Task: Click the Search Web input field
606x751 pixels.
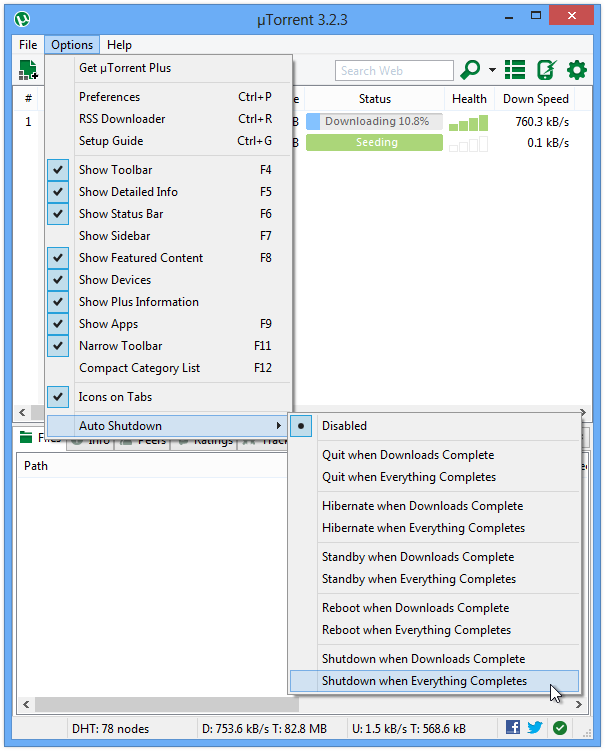Action: pos(394,71)
